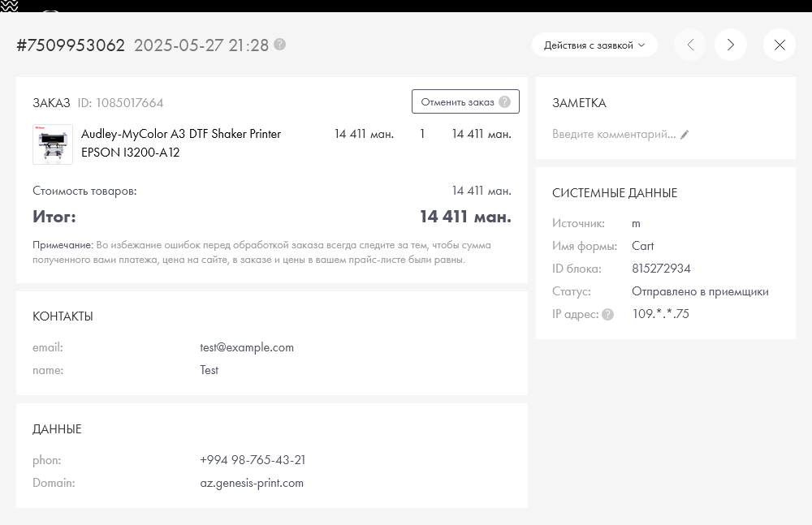The width and height of the screenshot is (812, 525).
Task: Click pencil icon to edit note
Action: coord(685,135)
